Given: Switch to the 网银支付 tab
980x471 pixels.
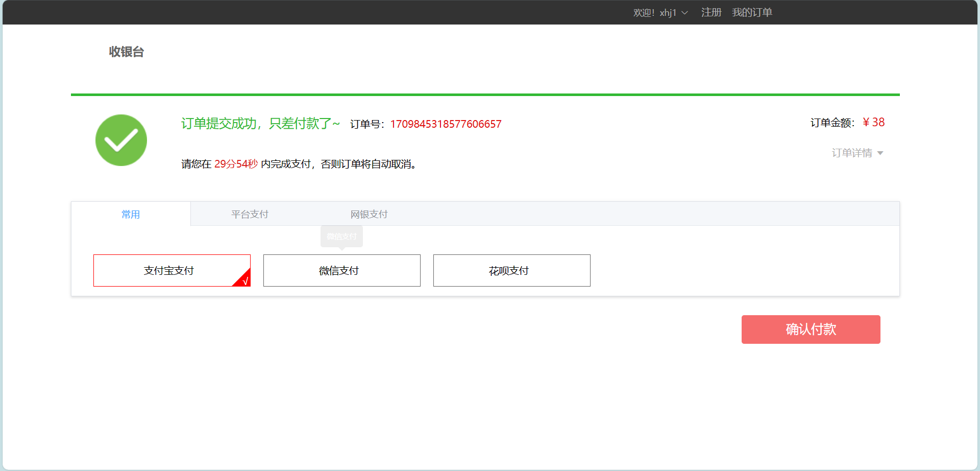Looking at the screenshot, I should 369,214.
